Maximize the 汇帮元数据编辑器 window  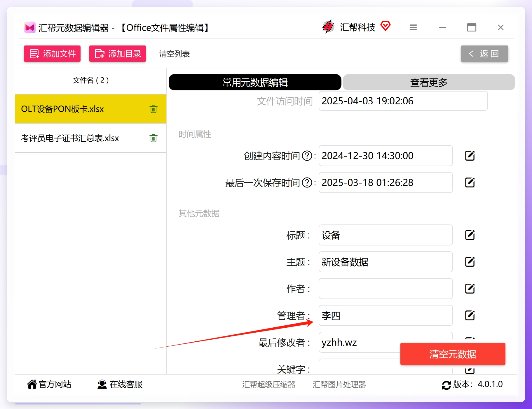coord(472,28)
